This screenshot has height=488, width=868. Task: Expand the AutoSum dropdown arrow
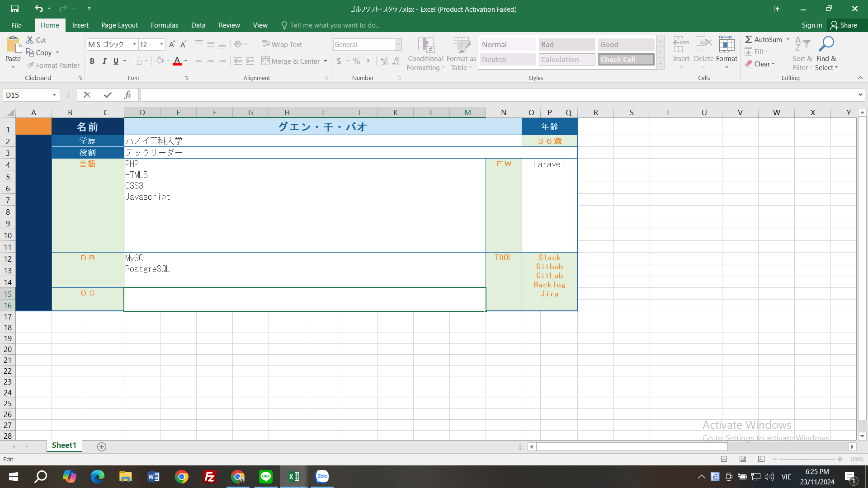788,39
